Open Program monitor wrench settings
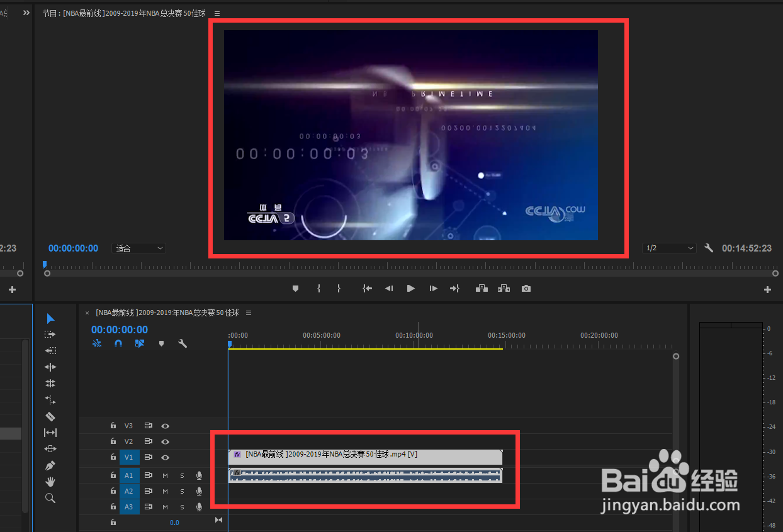The width and height of the screenshot is (783, 532). [x=709, y=248]
